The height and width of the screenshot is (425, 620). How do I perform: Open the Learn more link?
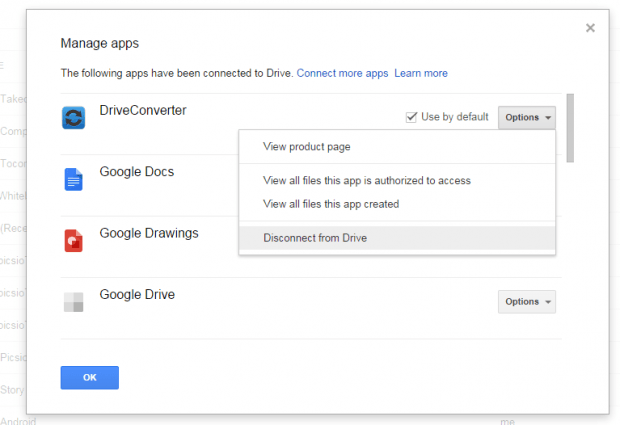pyautogui.click(x=421, y=74)
